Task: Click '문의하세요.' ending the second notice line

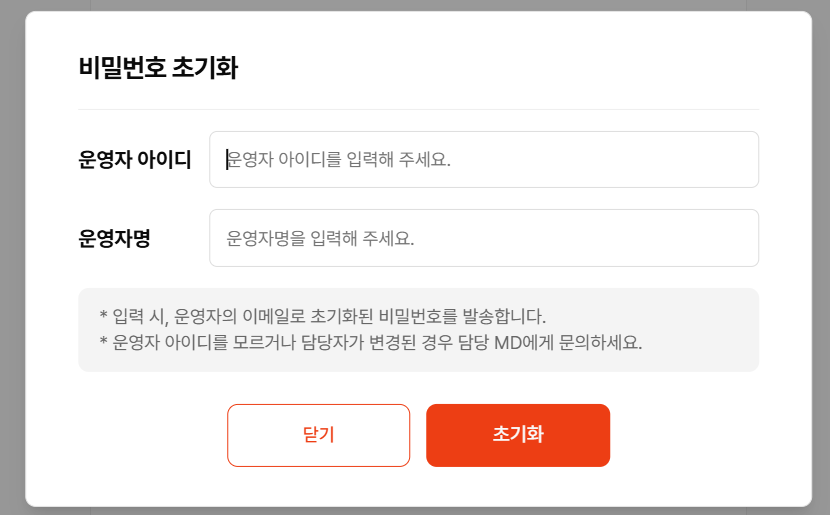Action: coord(600,343)
